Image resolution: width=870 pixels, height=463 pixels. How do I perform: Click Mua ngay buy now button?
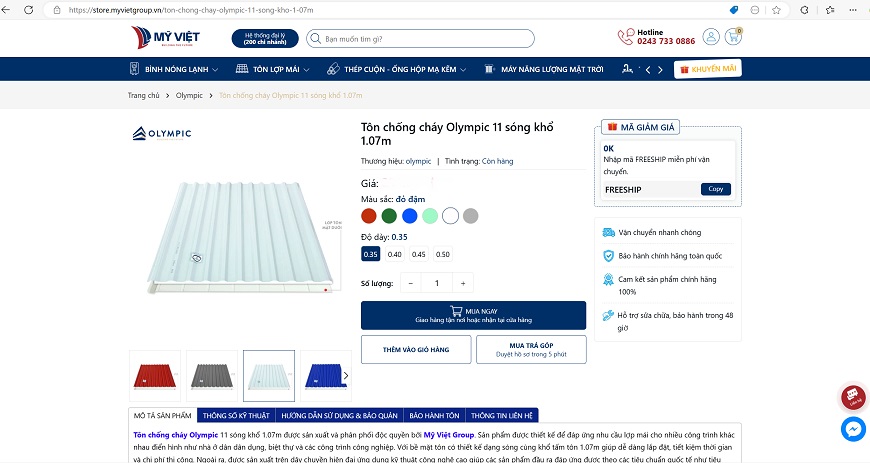coord(473,315)
